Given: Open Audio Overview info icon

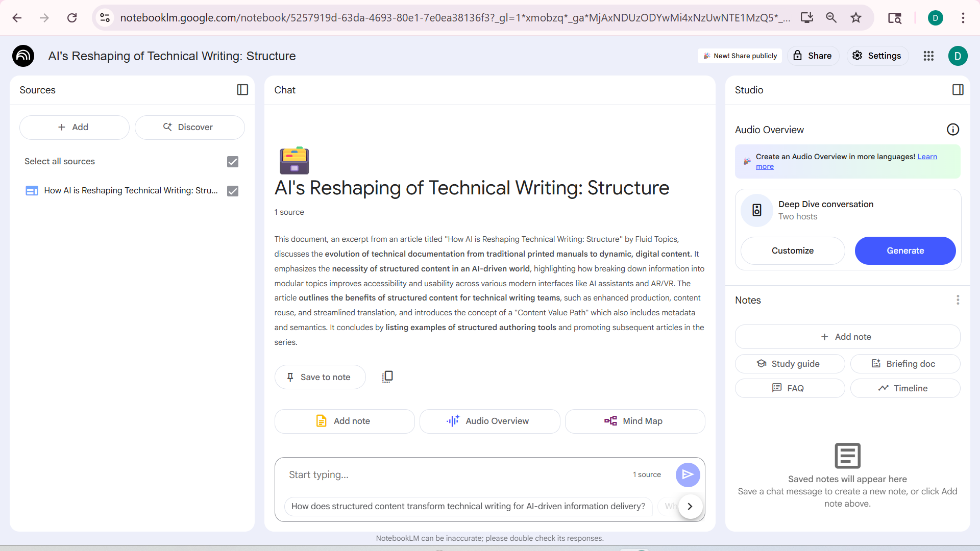Looking at the screenshot, I should [953, 130].
